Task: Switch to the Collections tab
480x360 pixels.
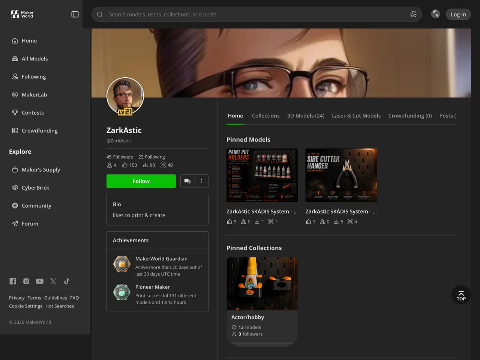Action: click(x=266, y=116)
